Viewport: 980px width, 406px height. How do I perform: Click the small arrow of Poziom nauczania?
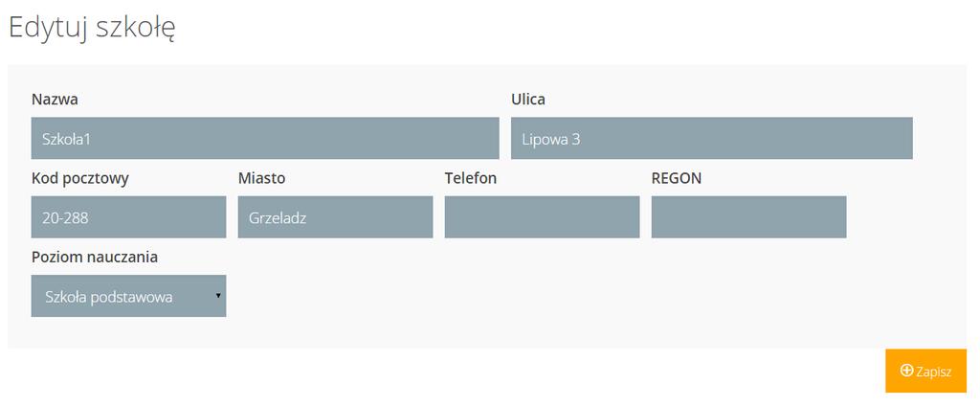click(218, 295)
